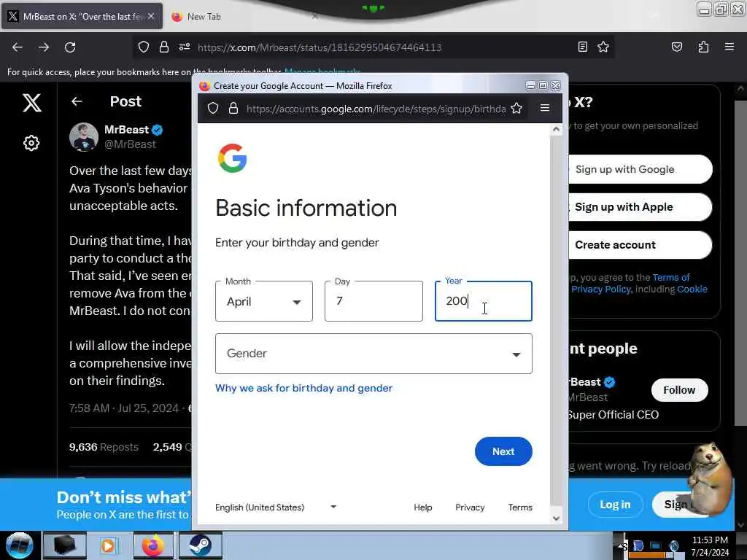747x560 pixels.
Task: Open the Pocket save icon in toolbar
Action: click(x=676, y=47)
